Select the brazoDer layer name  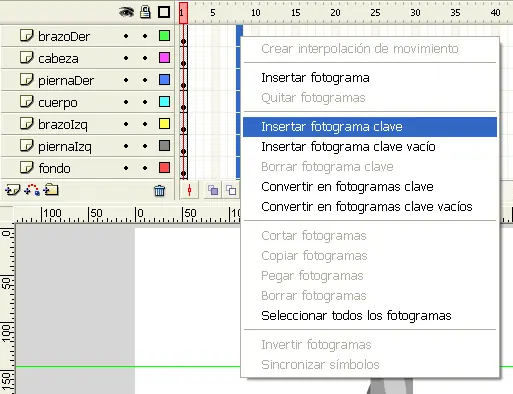[x=64, y=36]
